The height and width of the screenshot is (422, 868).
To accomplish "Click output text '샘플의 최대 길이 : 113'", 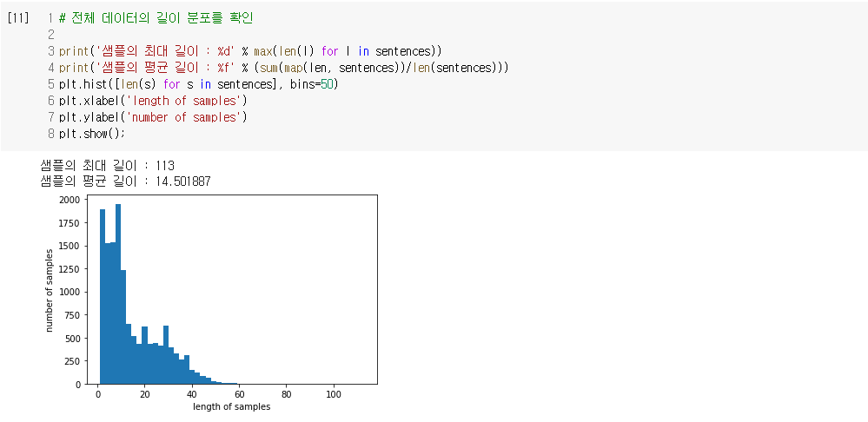I will [x=108, y=165].
